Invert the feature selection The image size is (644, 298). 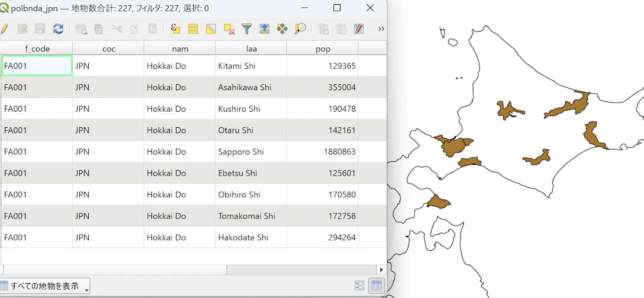click(210, 29)
